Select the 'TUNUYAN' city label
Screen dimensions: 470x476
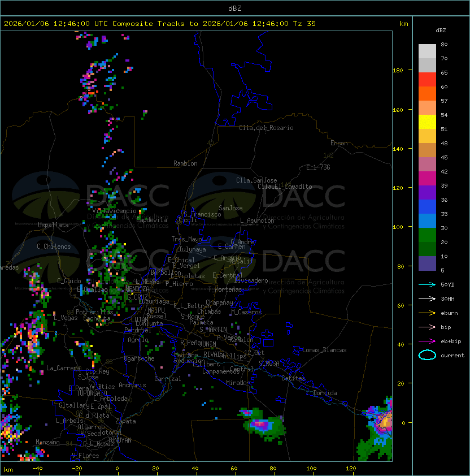120,440
